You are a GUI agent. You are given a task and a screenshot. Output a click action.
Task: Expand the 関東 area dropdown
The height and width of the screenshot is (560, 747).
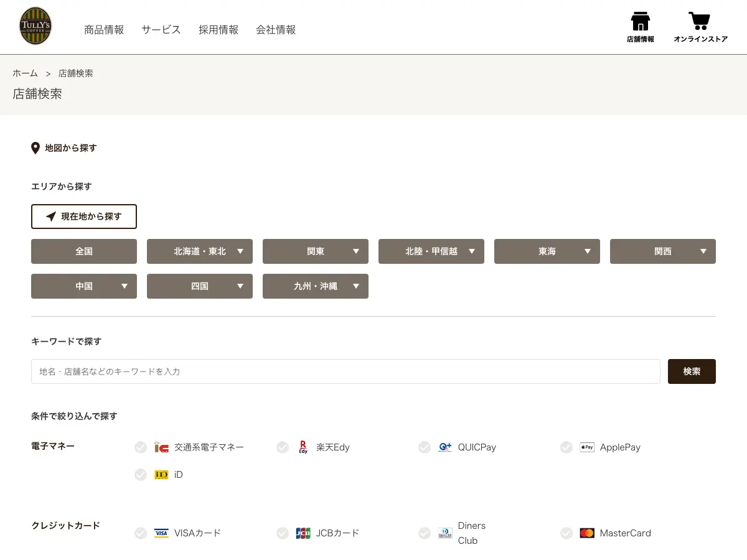pos(316,251)
